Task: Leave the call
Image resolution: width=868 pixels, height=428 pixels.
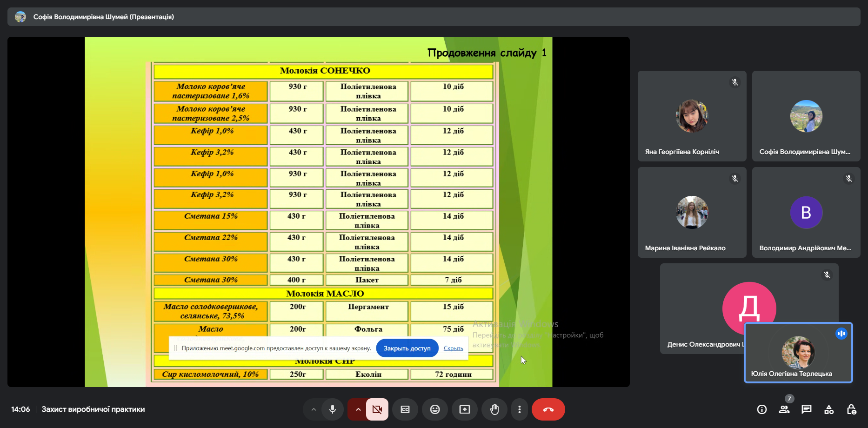Action: pos(548,409)
